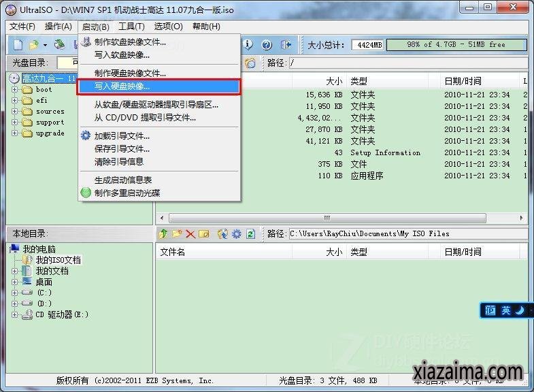Select 制作软盘映像文件... menu entry

(x=159, y=42)
